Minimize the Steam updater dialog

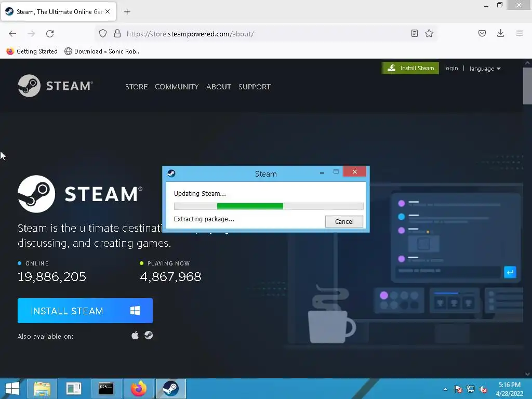pyautogui.click(x=322, y=172)
